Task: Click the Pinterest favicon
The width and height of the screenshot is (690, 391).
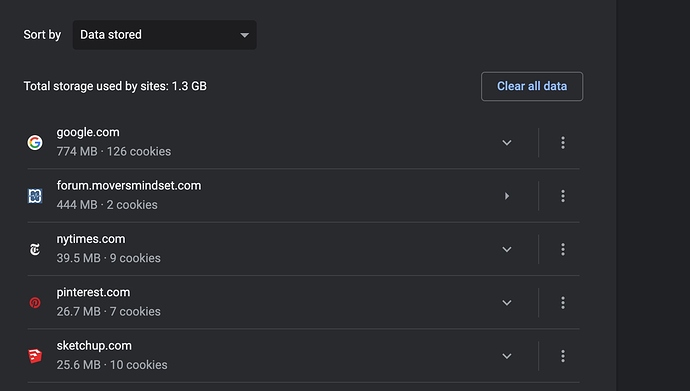Action: point(35,303)
